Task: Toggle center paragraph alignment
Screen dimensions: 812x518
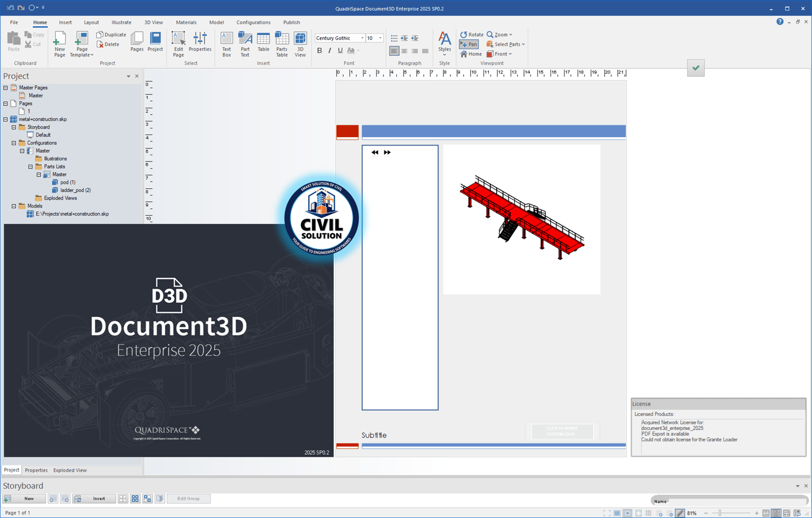Action: [404, 51]
